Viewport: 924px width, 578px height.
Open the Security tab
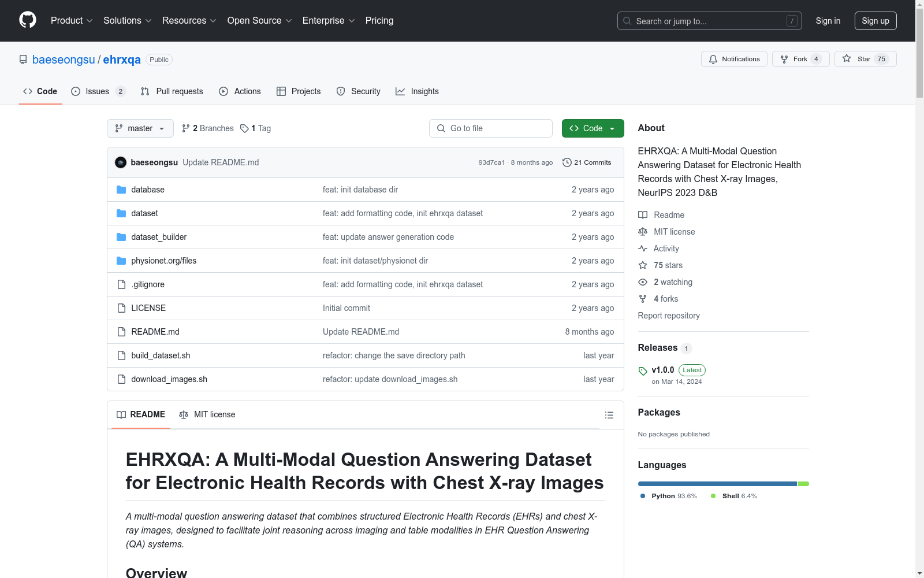pos(358,91)
